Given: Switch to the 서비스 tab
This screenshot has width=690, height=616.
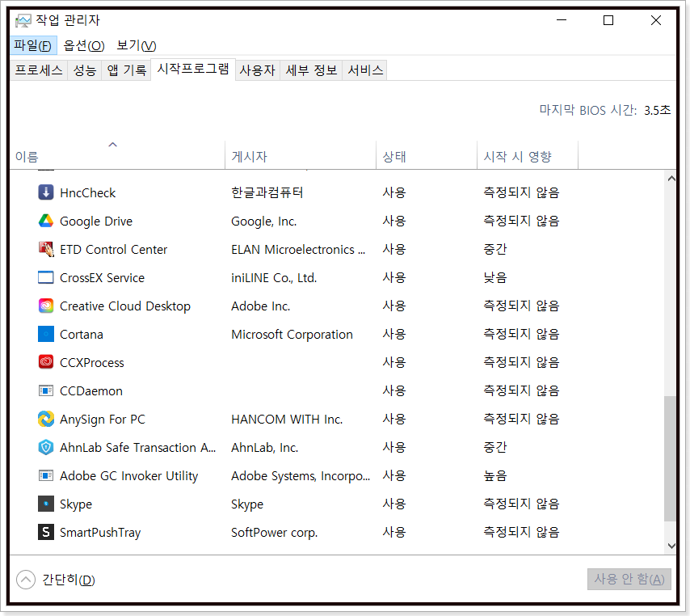Looking at the screenshot, I should pos(365,70).
